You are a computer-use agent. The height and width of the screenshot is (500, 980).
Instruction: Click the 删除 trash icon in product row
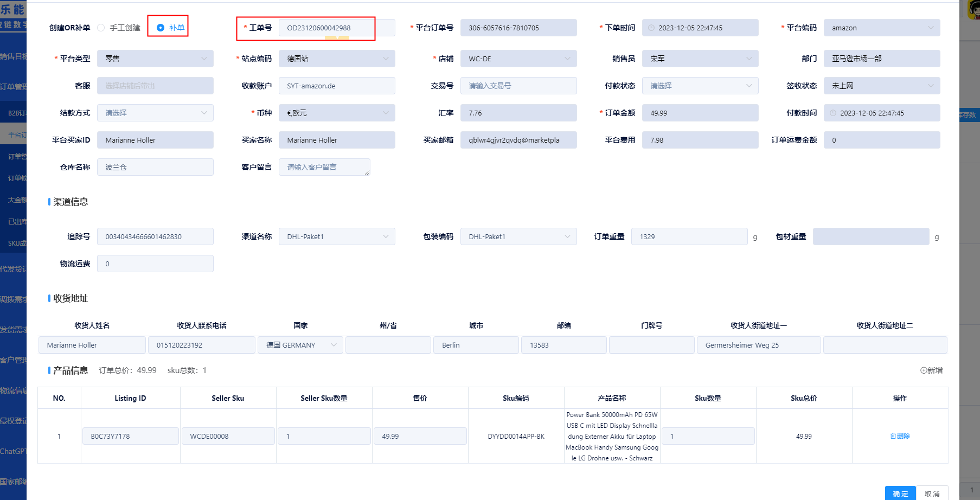coord(893,436)
